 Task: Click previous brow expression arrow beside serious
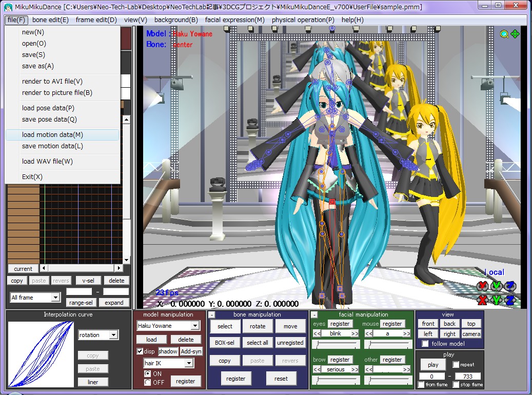317,369
